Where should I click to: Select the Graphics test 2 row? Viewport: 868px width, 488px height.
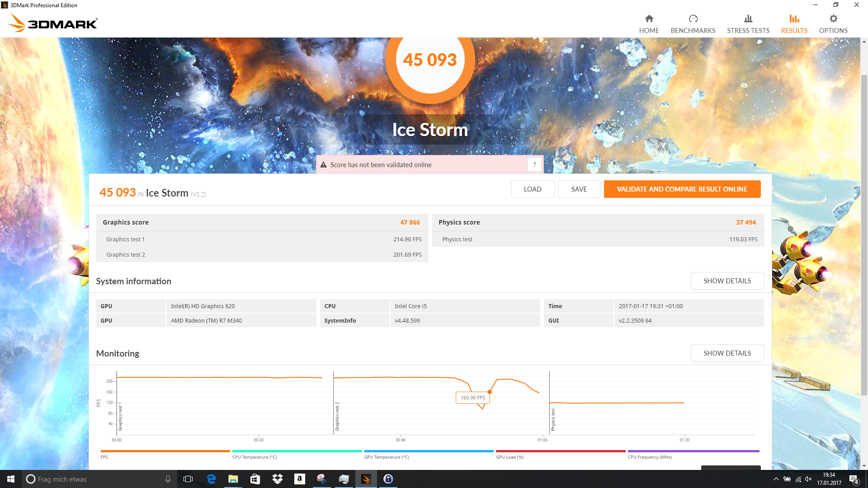(x=262, y=254)
